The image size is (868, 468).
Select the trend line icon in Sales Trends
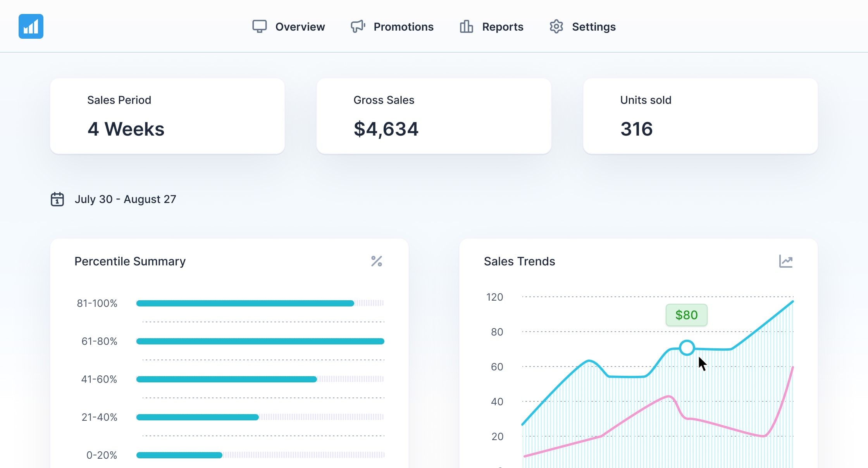coord(785,262)
